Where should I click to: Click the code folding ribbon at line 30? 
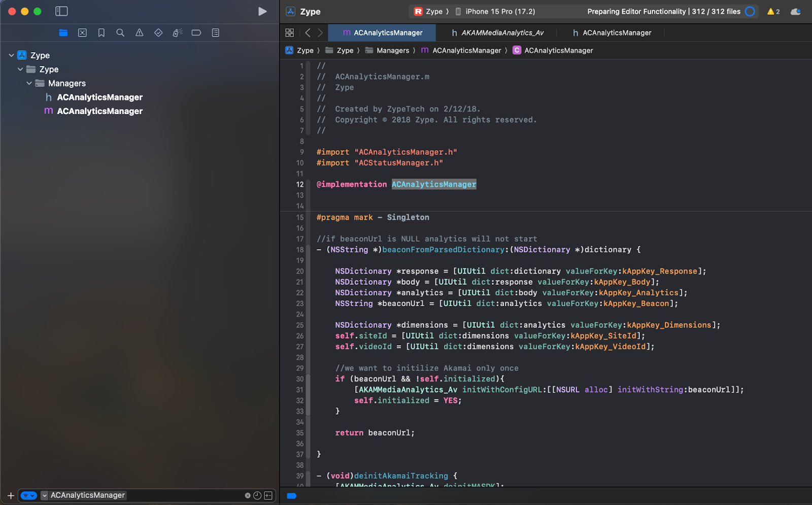point(308,379)
